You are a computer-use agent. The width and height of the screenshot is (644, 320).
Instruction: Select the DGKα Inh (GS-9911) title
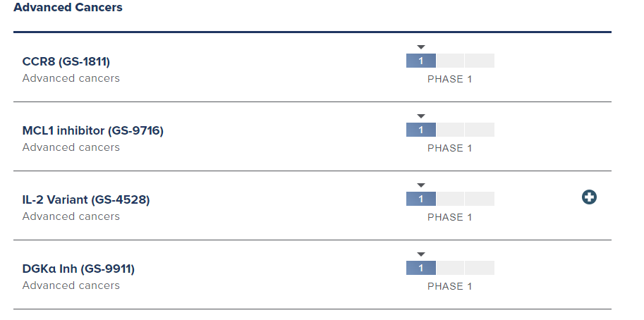78,269
